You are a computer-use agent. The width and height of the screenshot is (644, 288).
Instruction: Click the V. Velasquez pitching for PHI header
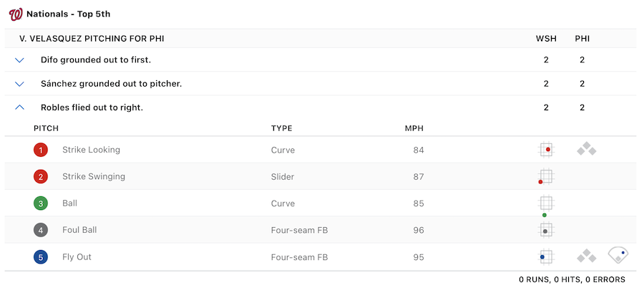[x=97, y=38]
